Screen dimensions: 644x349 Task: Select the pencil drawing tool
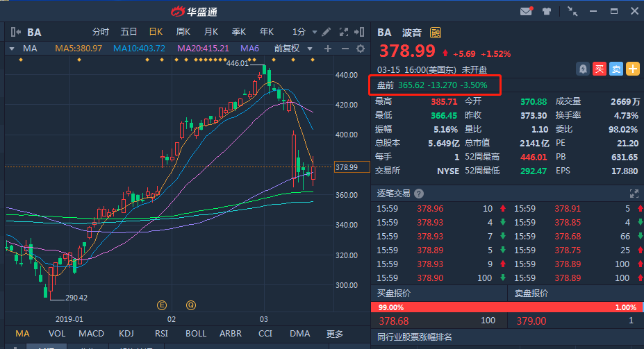(x=327, y=32)
